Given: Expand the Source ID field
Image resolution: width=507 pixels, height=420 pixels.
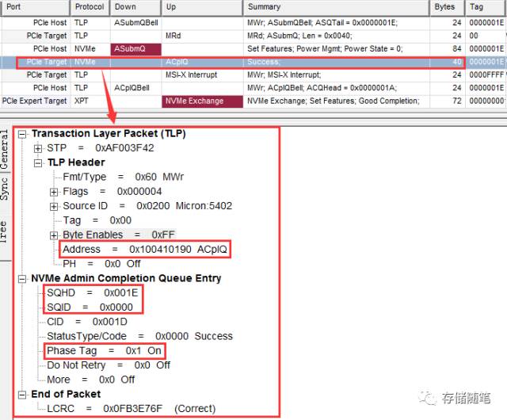Looking at the screenshot, I should click(54, 207).
